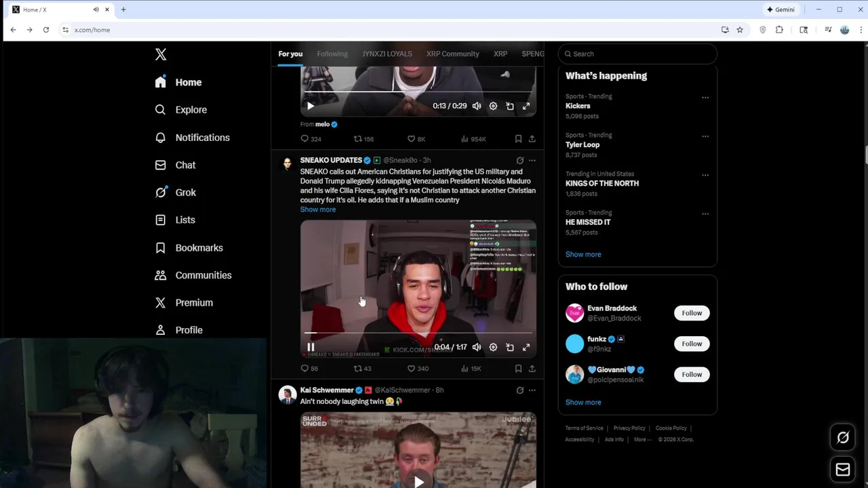868x488 pixels.
Task: Open Profile in the sidebar
Action: pos(178,330)
